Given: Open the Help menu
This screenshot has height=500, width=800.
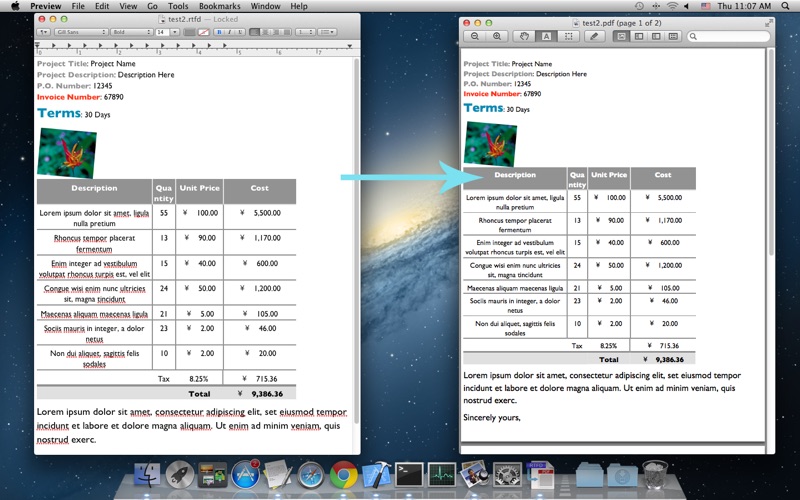Looking at the screenshot, I should click(x=299, y=6).
